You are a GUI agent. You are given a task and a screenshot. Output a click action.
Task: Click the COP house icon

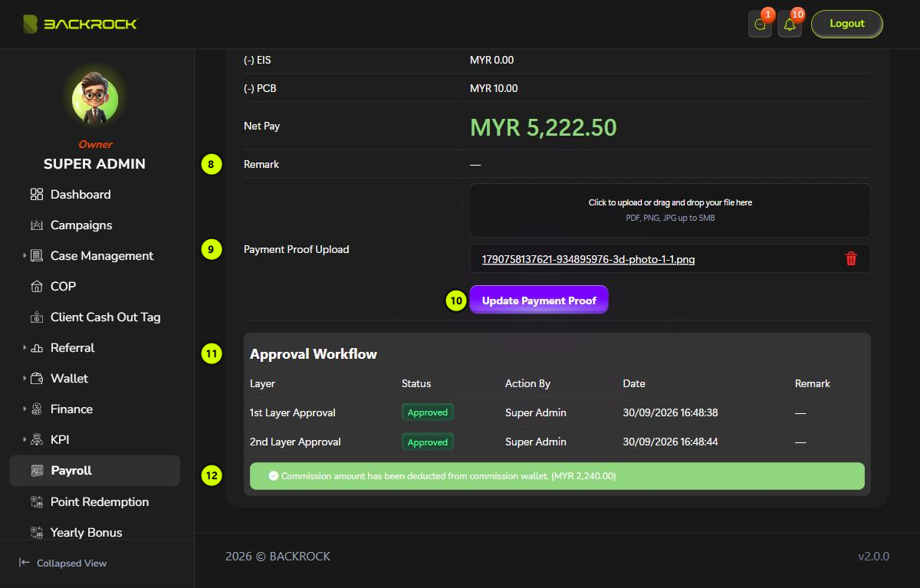pos(37,287)
